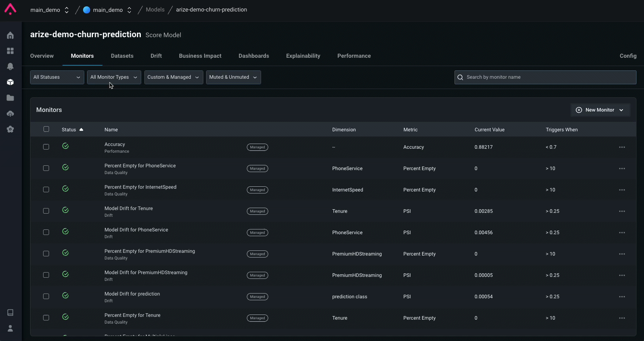Switch to the Drift tab
This screenshot has height=341, width=644.
[156, 56]
